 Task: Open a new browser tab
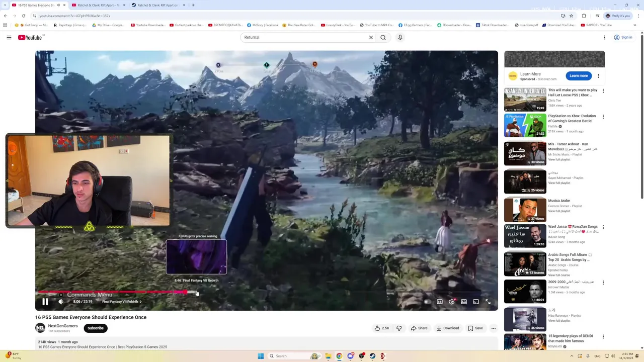193,5
